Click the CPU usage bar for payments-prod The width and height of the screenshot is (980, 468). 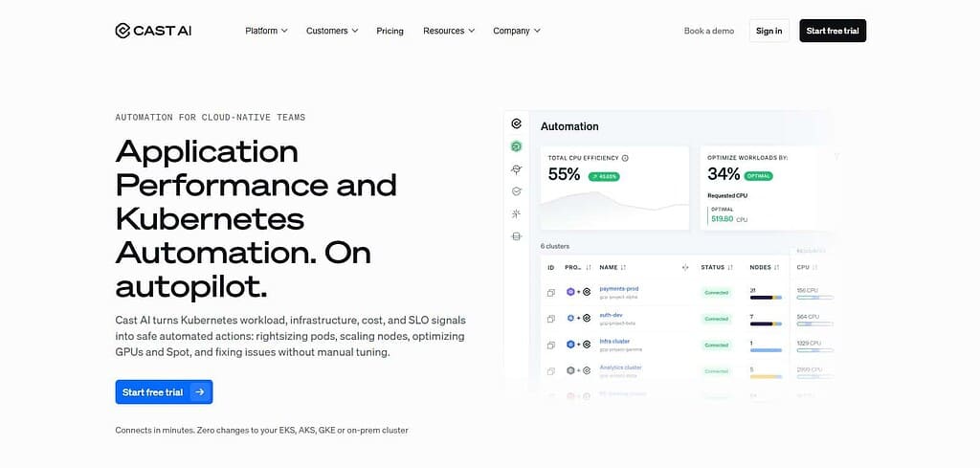815,298
